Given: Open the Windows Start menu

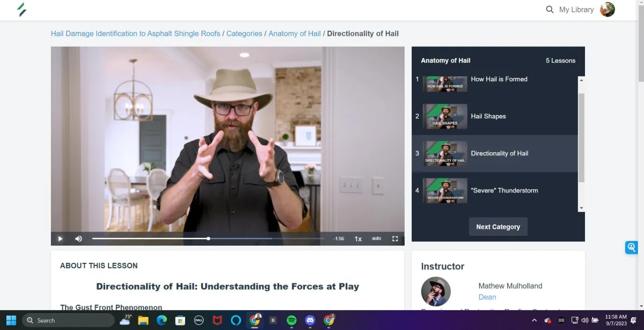Looking at the screenshot, I should point(11,320).
